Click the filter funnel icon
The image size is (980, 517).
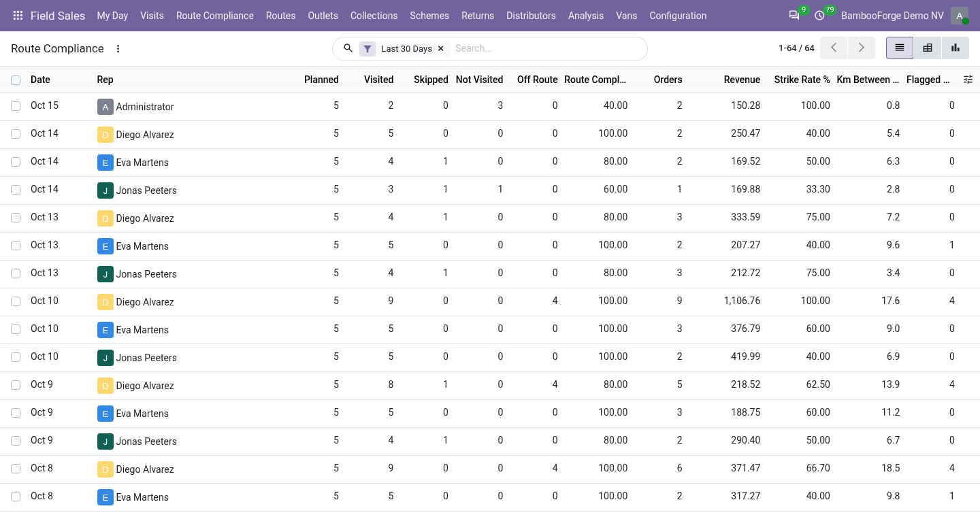[367, 48]
